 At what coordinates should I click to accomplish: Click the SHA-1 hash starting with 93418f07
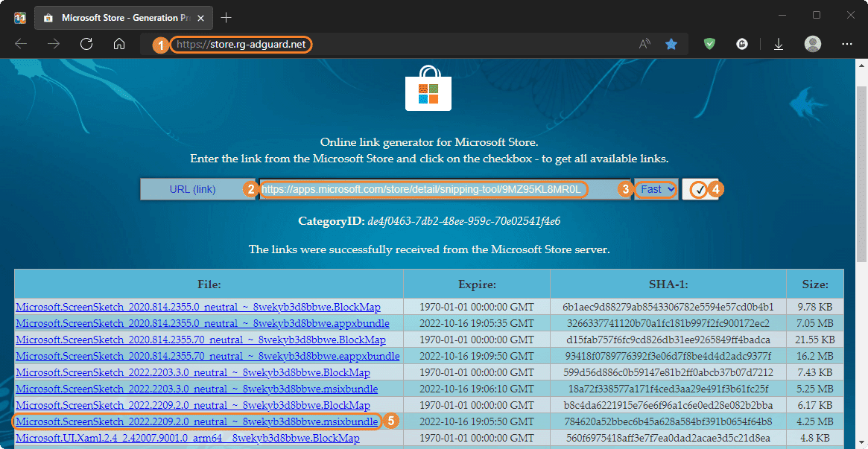(x=668, y=356)
